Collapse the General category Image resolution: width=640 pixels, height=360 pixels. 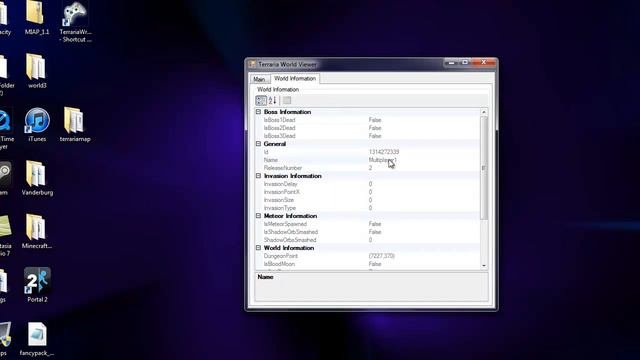pos(258,144)
